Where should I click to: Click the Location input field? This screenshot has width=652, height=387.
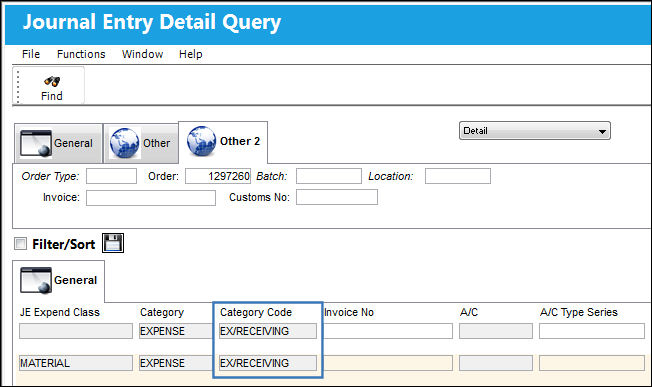[458, 176]
